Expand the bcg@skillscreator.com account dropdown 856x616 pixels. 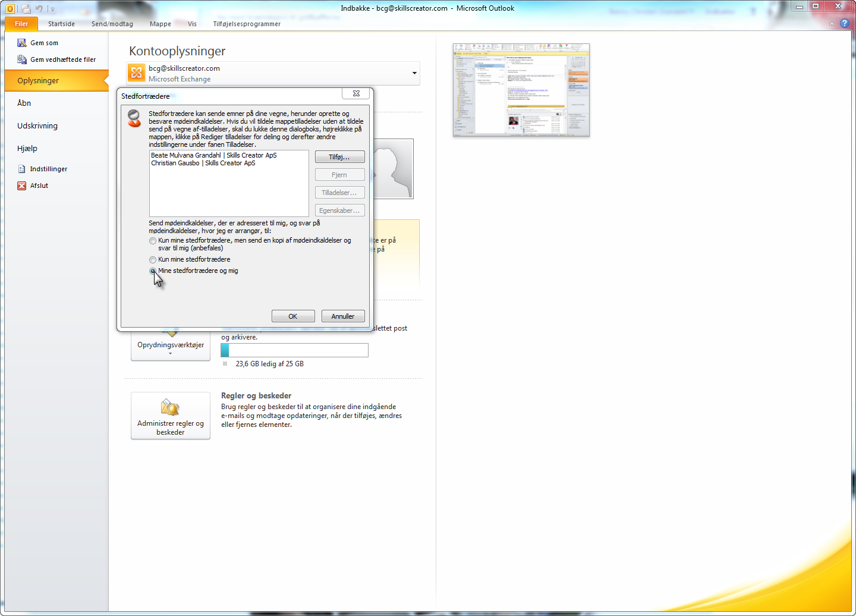point(414,73)
